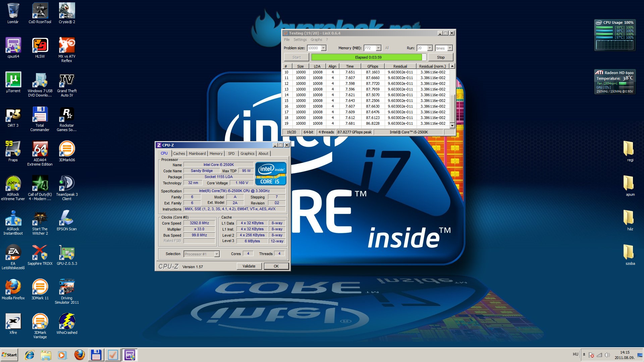
Task: Switch to CPU-Z Caches tab
Action: 179,154
